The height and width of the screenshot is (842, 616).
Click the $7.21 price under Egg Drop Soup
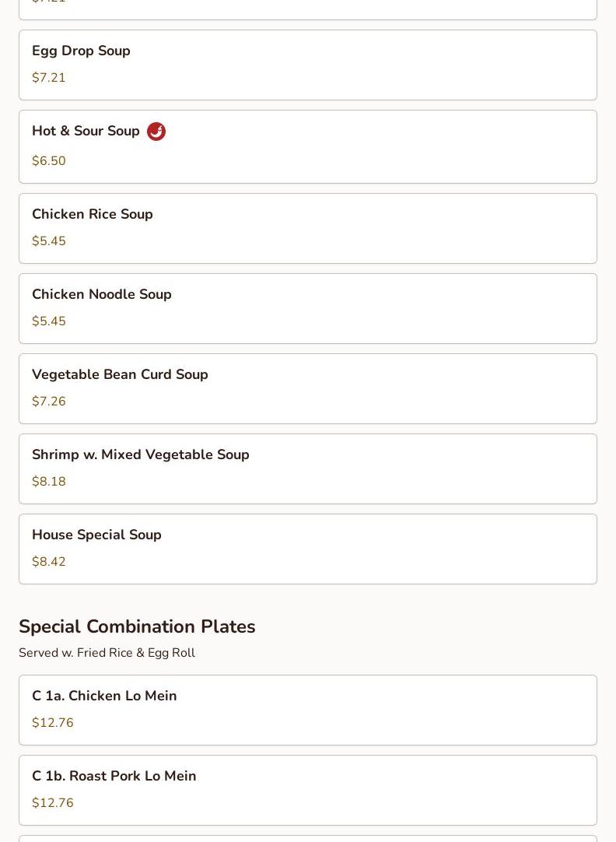click(49, 77)
